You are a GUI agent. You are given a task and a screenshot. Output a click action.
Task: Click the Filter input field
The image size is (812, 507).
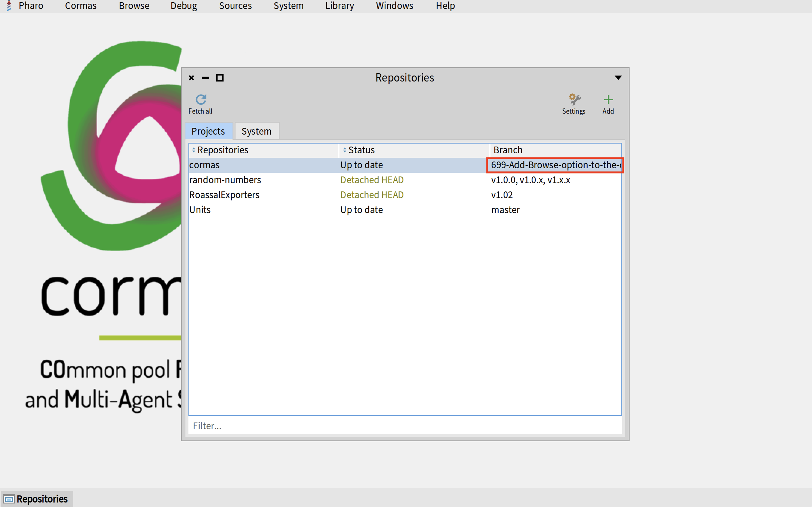405,426
